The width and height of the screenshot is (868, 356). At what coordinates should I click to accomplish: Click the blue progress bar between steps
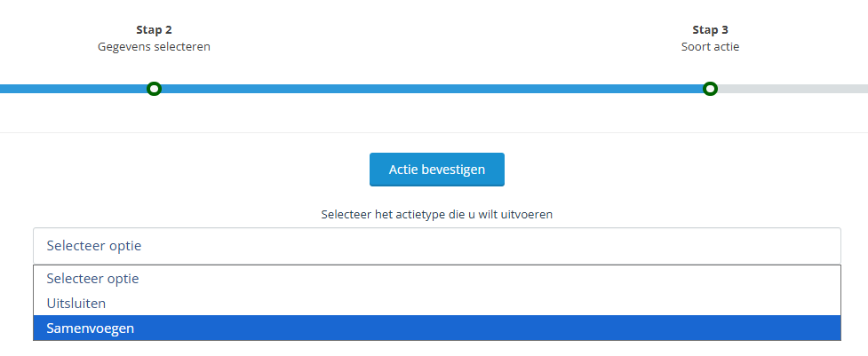(x=431, y=89)
